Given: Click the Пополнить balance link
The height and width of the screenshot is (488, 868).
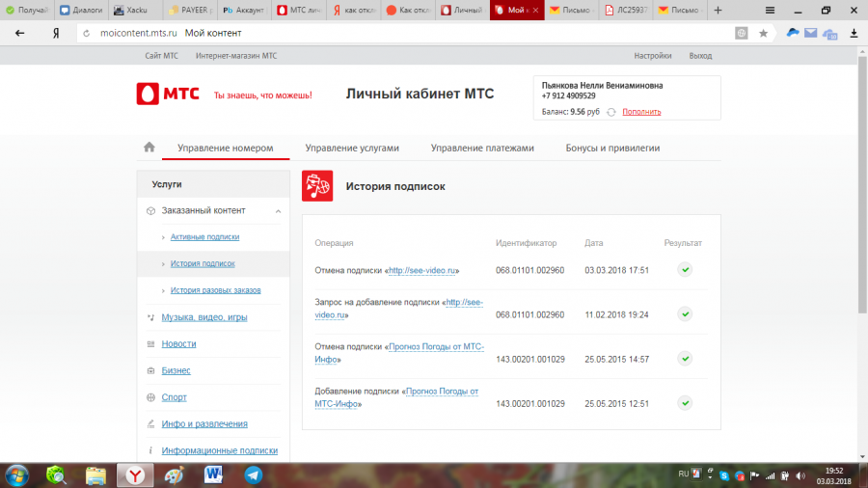Looking at the screenshot, I should coord(641,112).
